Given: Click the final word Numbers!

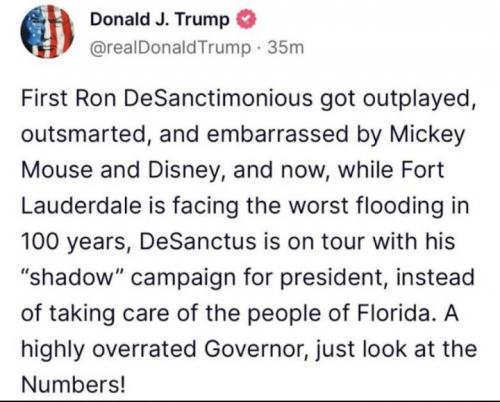Looking at the screenshot, I should click(74, 384).
